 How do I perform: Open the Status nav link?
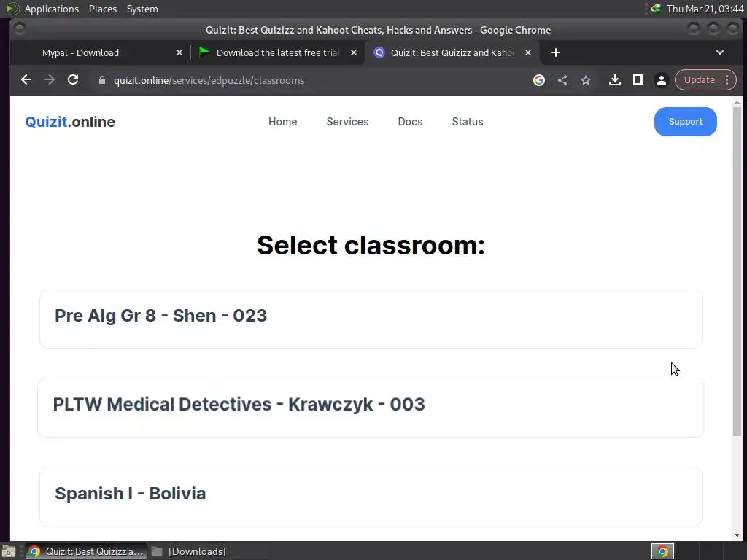tap(468, 122)
